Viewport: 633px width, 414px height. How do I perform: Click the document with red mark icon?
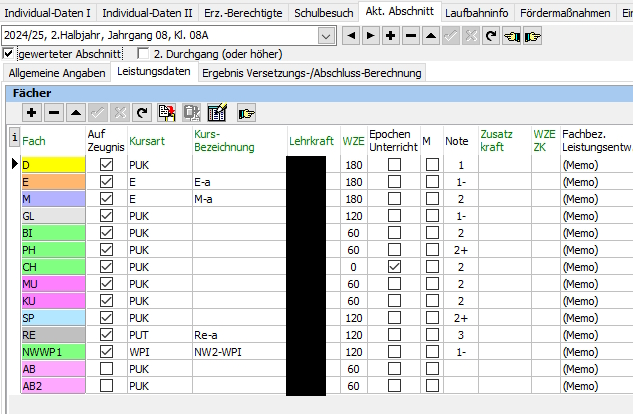(x=167, y=113)
